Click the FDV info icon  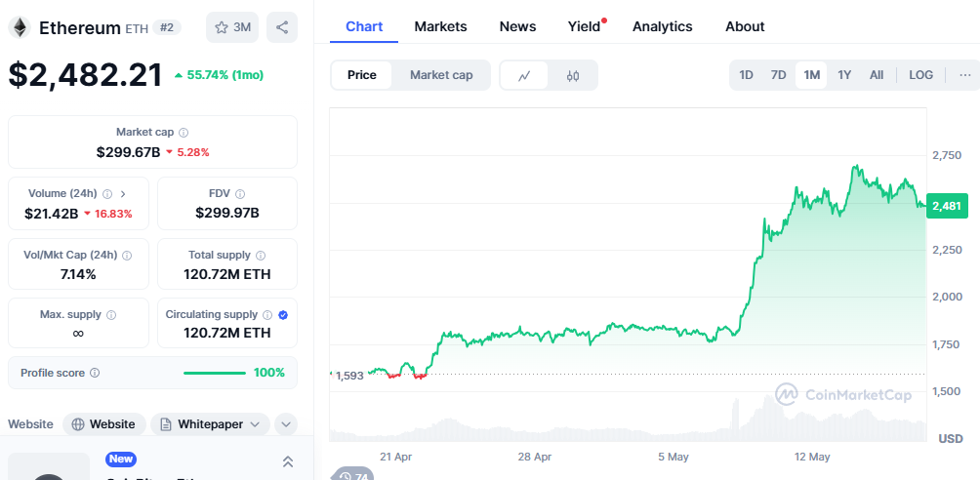[240, 193]
